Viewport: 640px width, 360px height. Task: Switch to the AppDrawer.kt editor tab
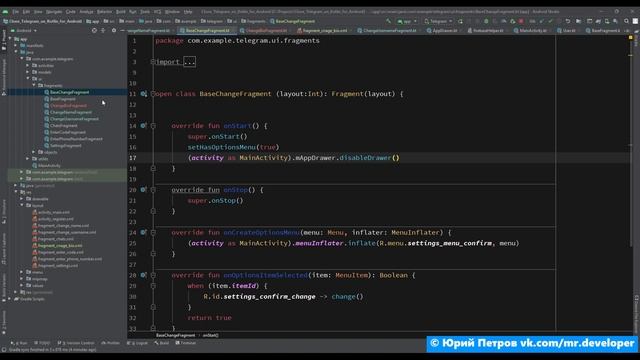point(445,31)
